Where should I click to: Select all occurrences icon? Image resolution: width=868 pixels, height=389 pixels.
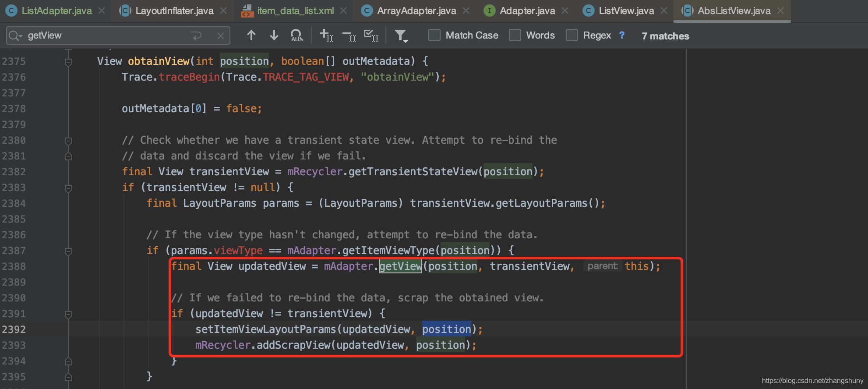point(371,35)
